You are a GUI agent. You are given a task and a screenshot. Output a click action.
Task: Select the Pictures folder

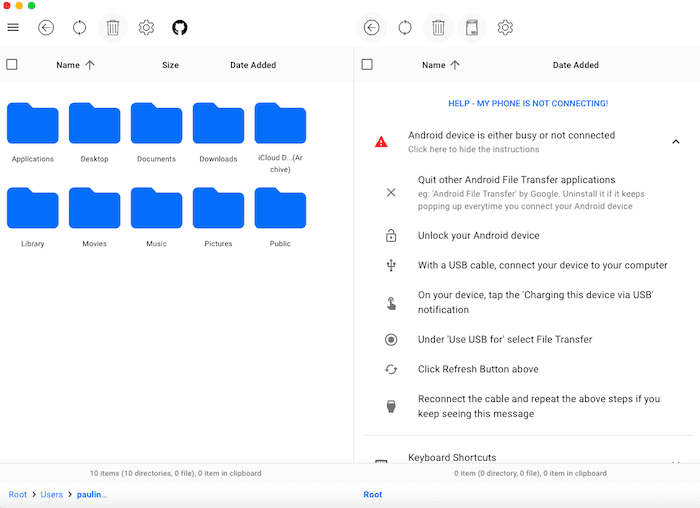(218, 218)
